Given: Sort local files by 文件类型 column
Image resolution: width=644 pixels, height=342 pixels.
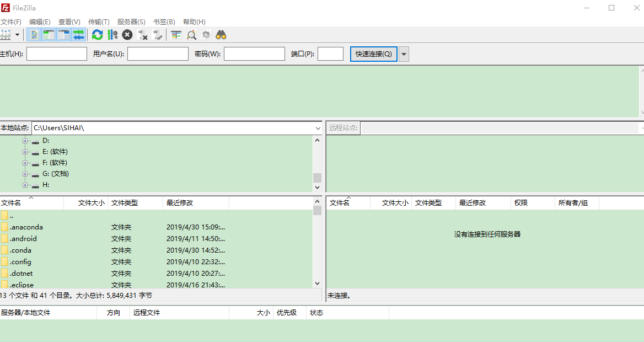Looking at the screenshot, I should click(136, 202).
